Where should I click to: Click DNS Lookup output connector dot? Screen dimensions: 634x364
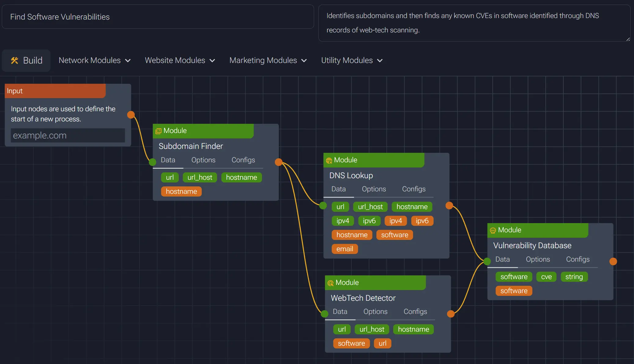[x=449, y=205]
